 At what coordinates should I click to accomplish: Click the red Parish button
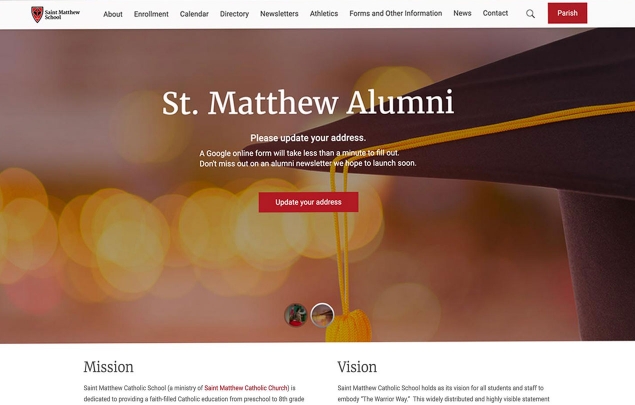click(567, 13)
